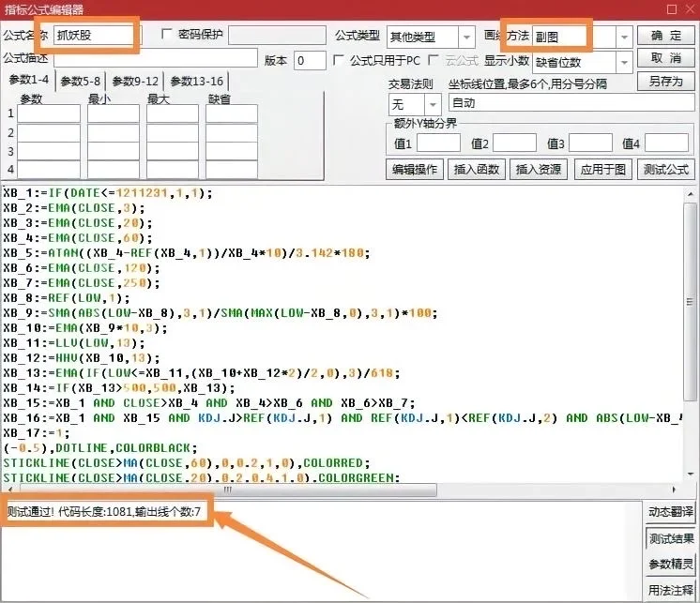Click the 测试通过 result message text
Viewport: 700px width, 603px height.
[103, 512]
